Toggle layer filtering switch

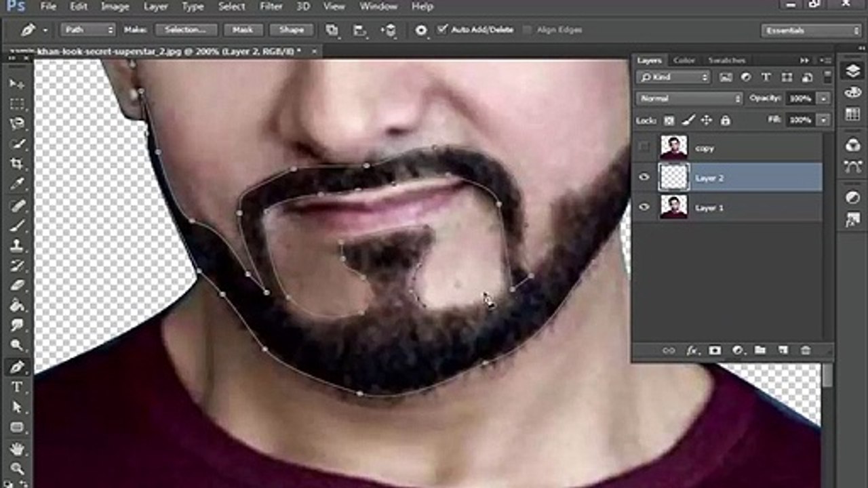coord(826,77)
